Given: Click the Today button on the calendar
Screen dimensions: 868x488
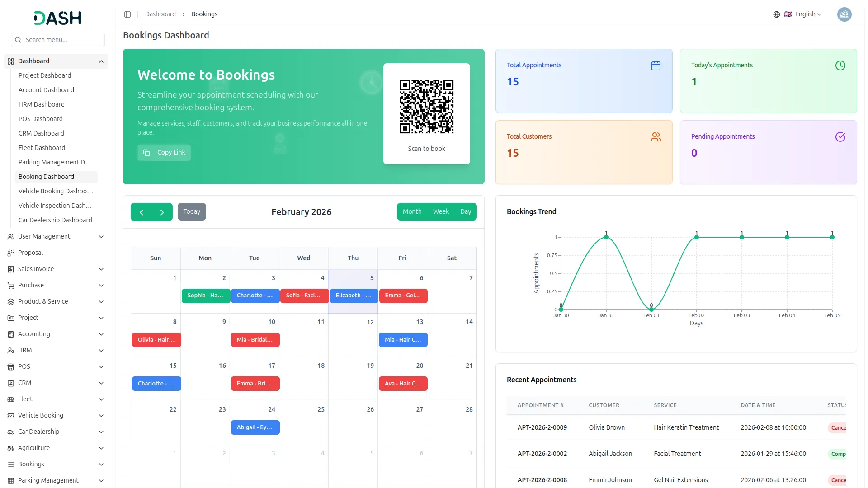Looking at the screenshot, I should click(x=192, y=212).
